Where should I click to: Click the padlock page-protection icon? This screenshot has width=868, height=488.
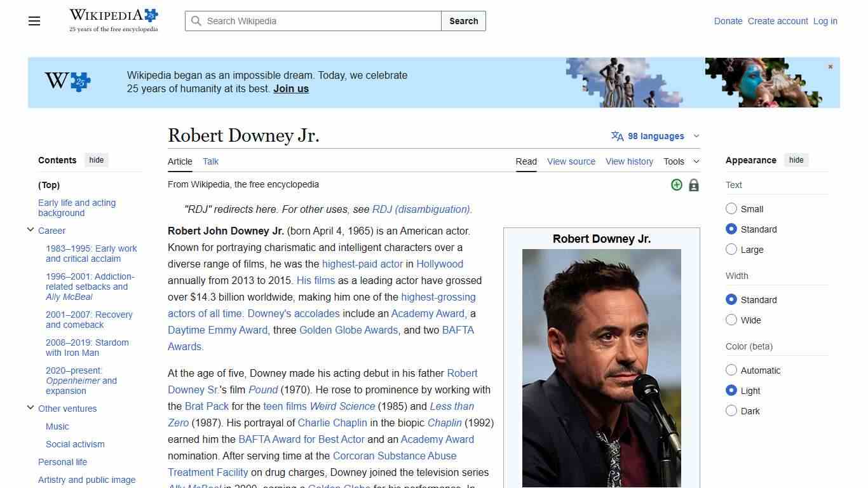[693, 185]
